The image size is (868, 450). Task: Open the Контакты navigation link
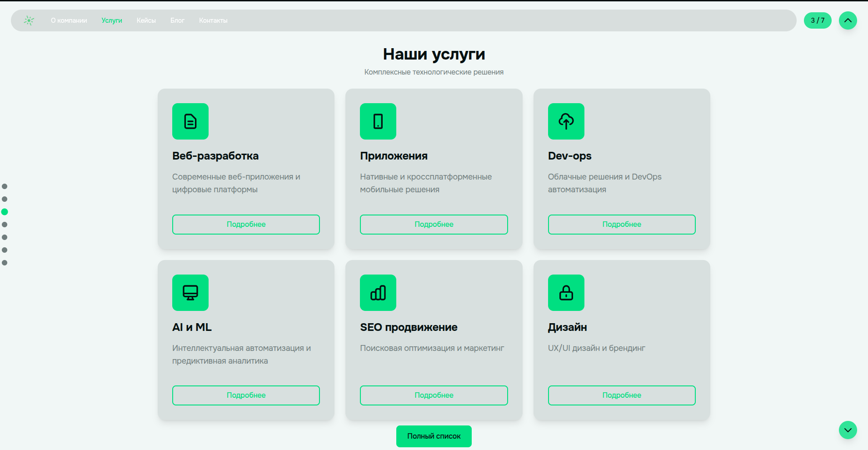[x=213, y=20]
